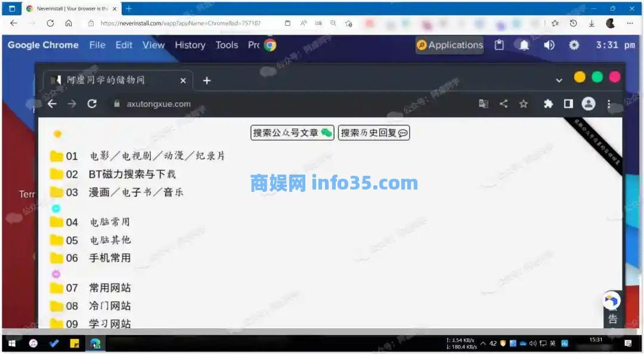Open folder 03 漫画/电子书/音乐
This screenshot has height=354, width=644.
[117, 192]
